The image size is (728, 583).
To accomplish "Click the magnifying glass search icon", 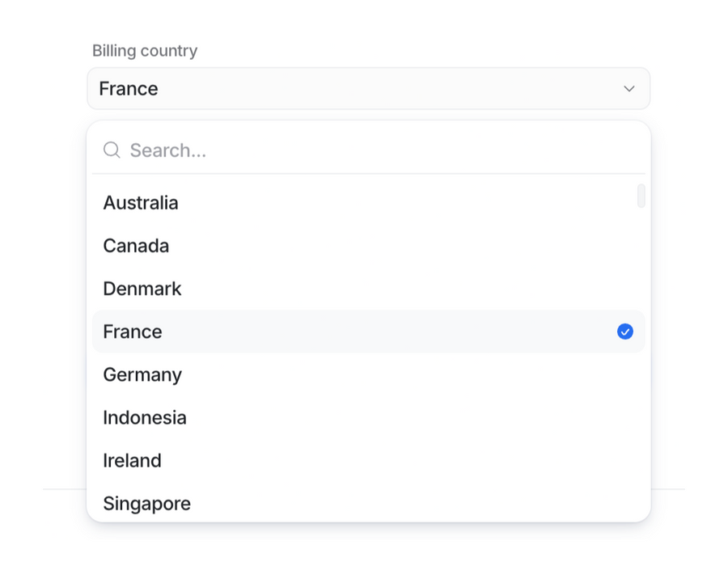I will tap(112, 150).
